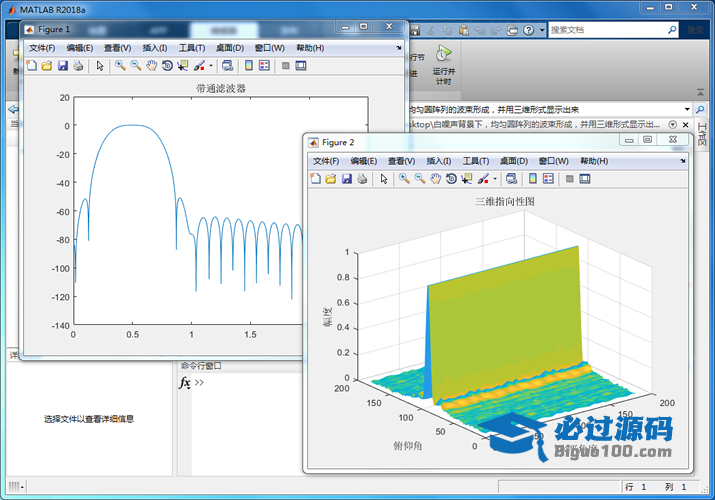Image resolution: width=715 pixels, height=500 pixels.
Task: Click 运行并计时 Run and Time button
Action: [x=444, y=65]
